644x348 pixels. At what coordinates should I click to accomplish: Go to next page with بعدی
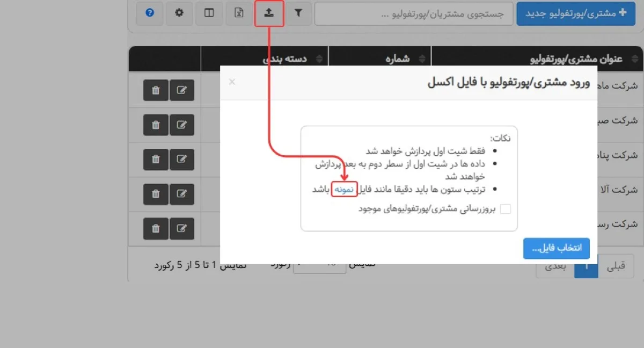click(555, 266)
